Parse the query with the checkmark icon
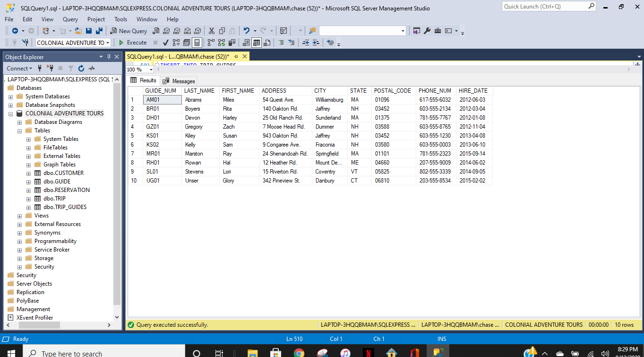This screenshot has height=357, width=644. pos(165,43)
